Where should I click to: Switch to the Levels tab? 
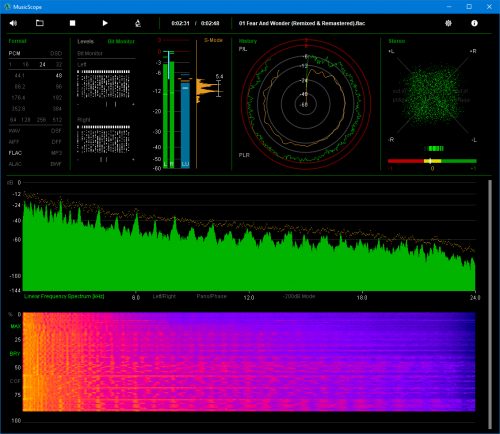[x=85, y=41]
